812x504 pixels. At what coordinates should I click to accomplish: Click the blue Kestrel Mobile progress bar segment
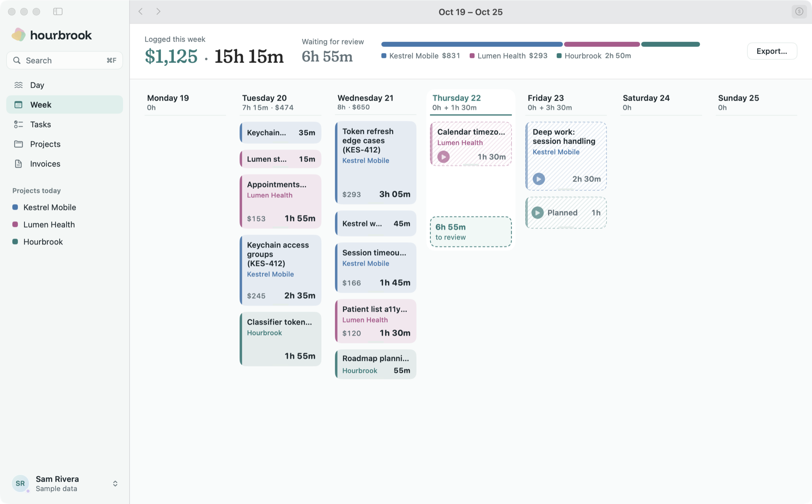[x=472, y=44]
